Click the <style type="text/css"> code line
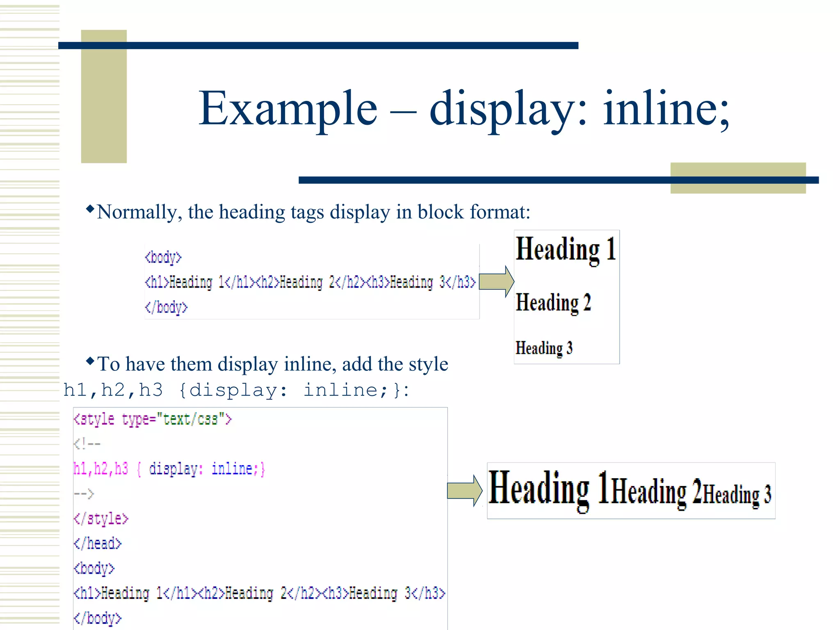Image resolution: width=840 pixels, height=630 pixels. [x=153, y=420]
